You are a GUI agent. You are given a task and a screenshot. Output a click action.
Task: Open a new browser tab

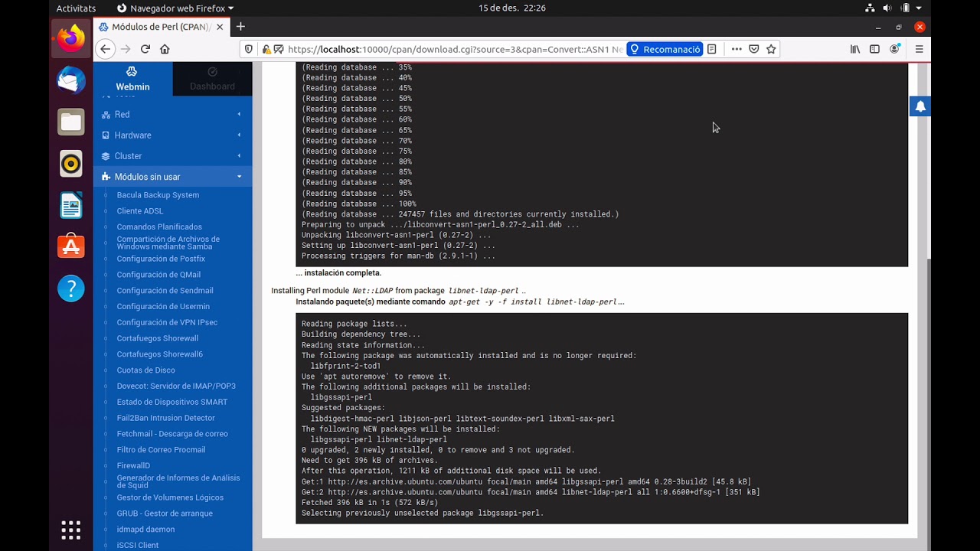(240, 27)
